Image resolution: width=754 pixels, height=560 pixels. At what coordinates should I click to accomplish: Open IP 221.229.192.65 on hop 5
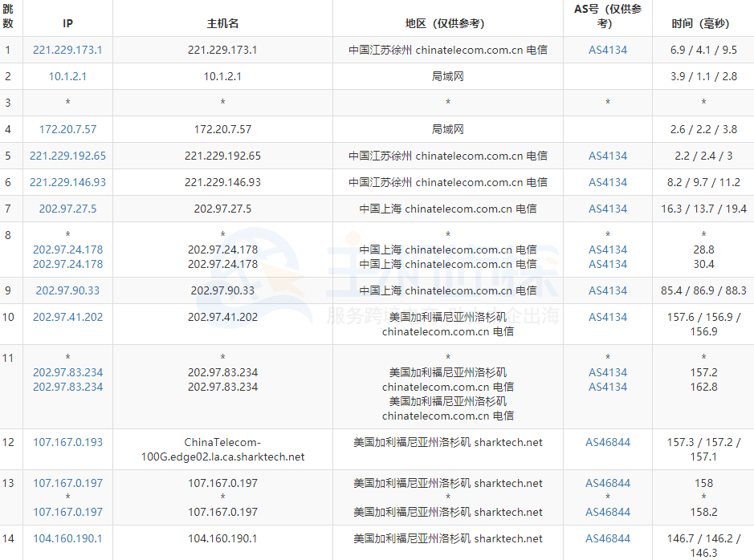coord(67,156)
